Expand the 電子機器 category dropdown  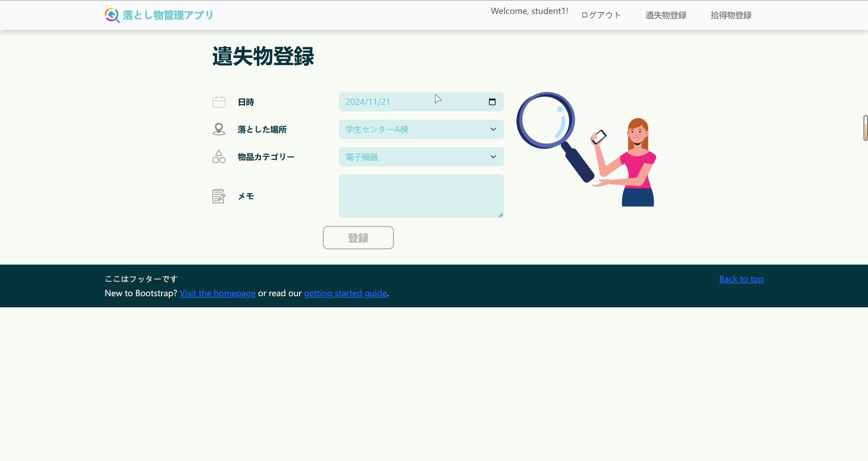pos(421,157)
